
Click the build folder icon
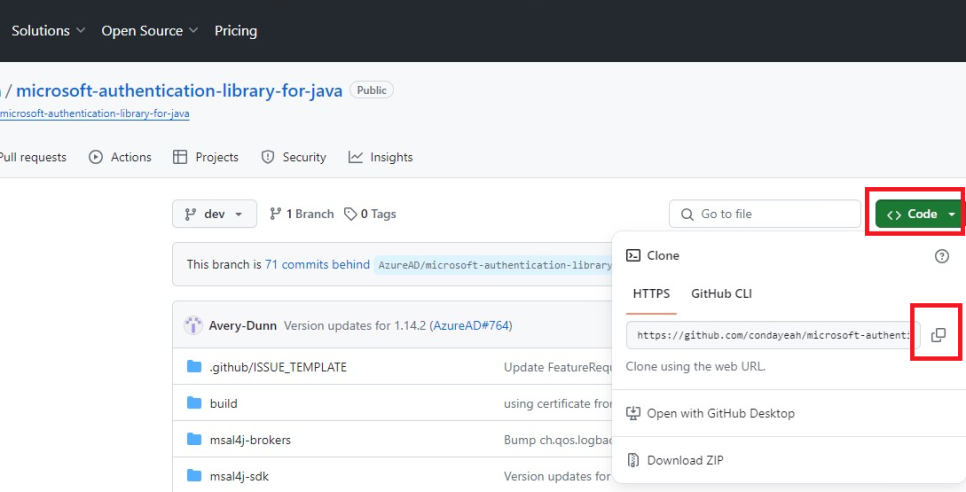tap(194, 403)
